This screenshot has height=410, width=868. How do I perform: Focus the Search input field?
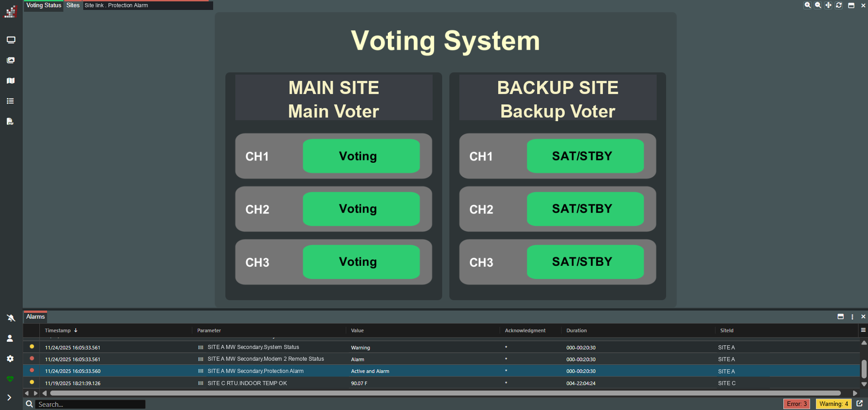91,404
